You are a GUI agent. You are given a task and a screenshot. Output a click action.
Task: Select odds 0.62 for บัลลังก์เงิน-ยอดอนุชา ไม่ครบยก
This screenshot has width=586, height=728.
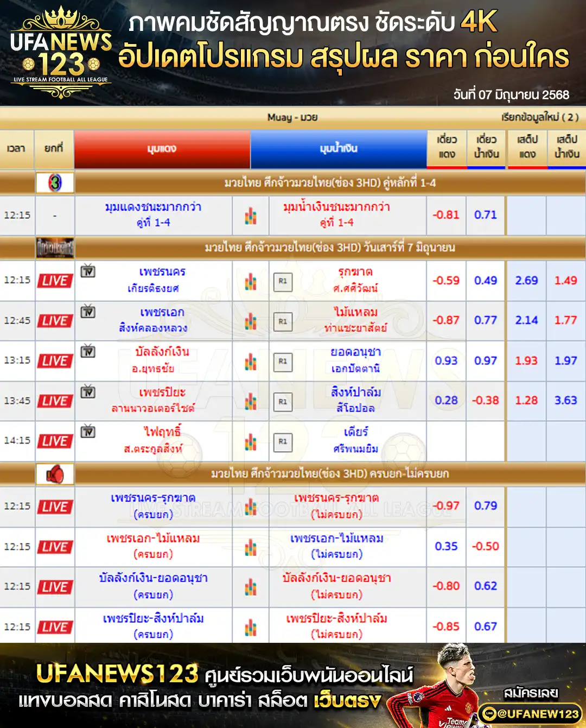click(x=486, y=586)
